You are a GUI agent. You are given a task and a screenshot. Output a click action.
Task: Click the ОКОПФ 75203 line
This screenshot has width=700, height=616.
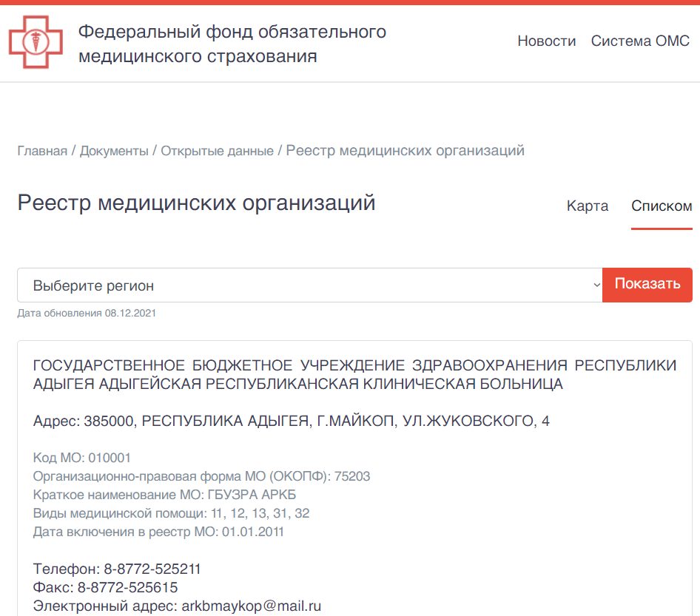(201, 476)
